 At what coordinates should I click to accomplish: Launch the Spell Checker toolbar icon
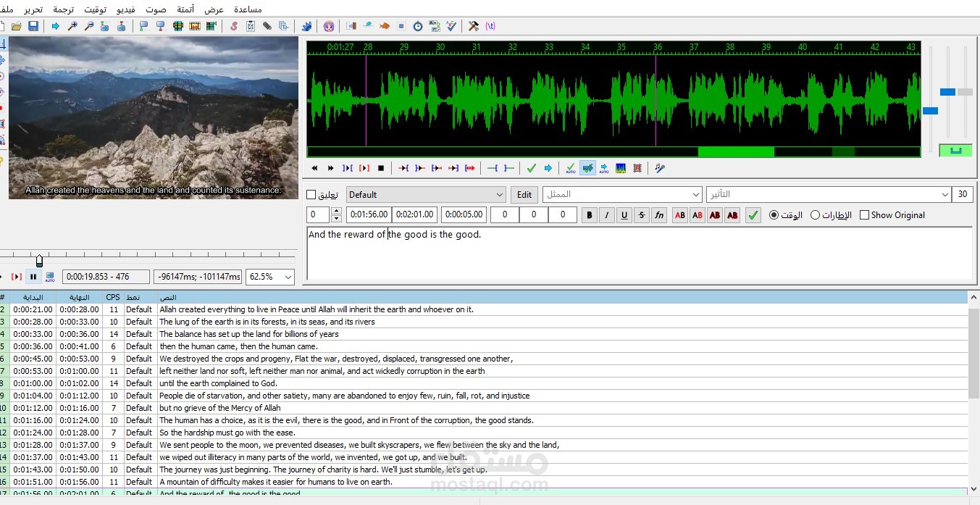(452, 26)
